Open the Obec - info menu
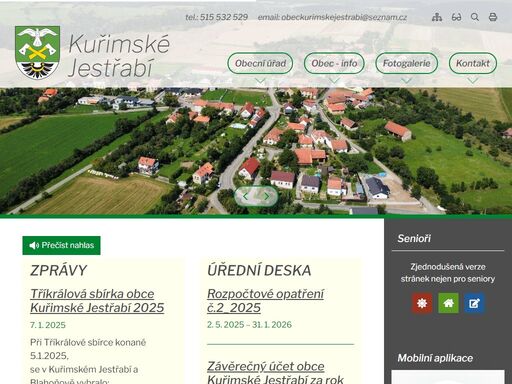Screen dimensions: 512x384 (x=334, y=63)
